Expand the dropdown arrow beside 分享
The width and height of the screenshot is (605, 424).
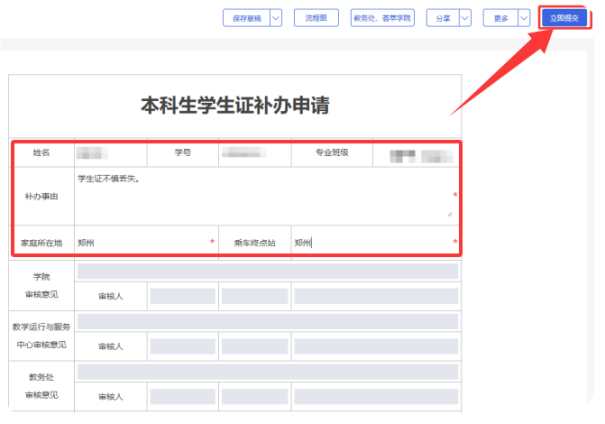pyautogui.click(x=465, y=18)
